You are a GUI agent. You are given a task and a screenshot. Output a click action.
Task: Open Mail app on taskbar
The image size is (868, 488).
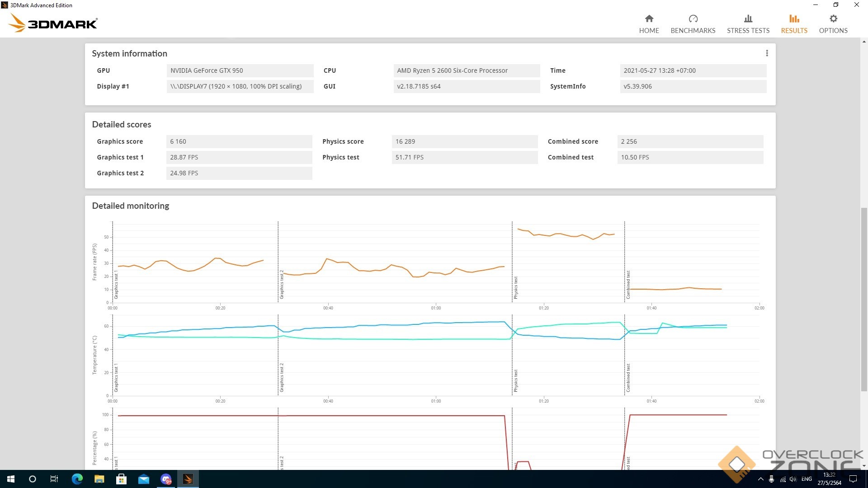coord(143,479)
